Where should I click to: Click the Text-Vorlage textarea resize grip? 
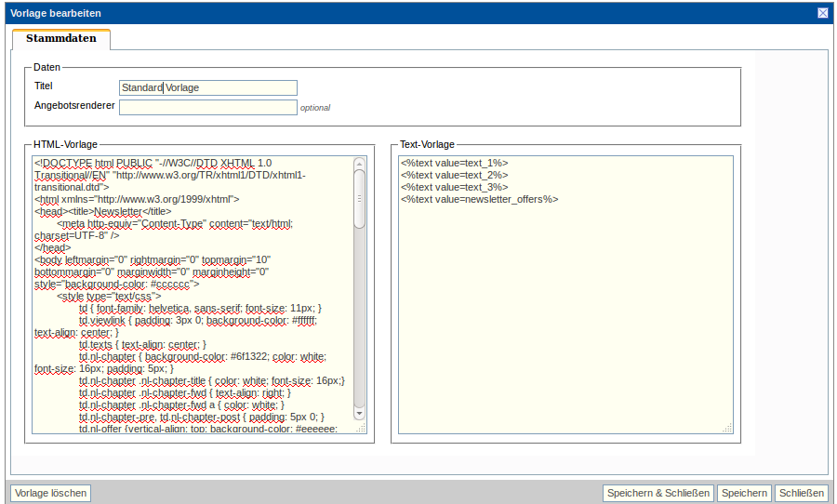click(727, 428)
